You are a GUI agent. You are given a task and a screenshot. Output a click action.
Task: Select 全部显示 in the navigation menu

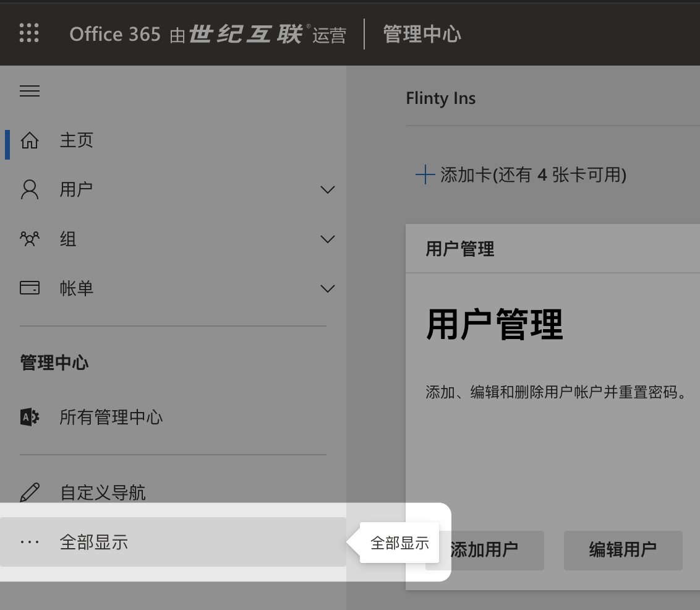(94, 542)
